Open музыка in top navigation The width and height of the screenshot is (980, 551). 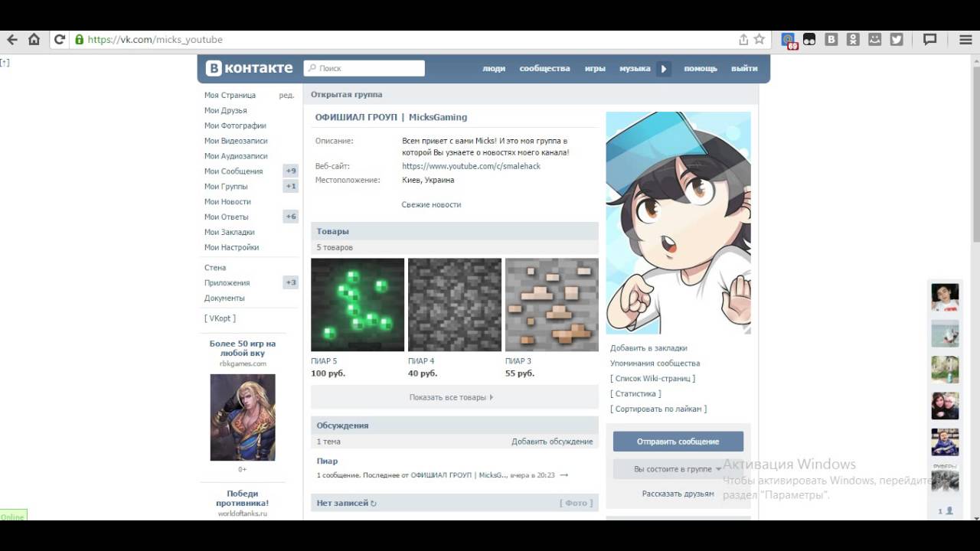pos(635,68)
